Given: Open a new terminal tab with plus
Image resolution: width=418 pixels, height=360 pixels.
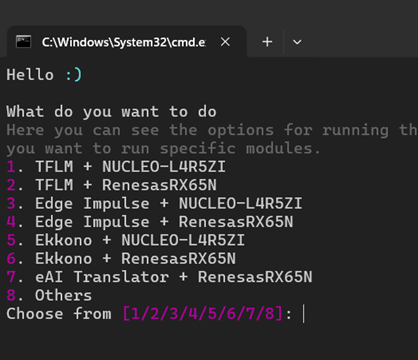Looking at the screenshot, I should point(267,42).
